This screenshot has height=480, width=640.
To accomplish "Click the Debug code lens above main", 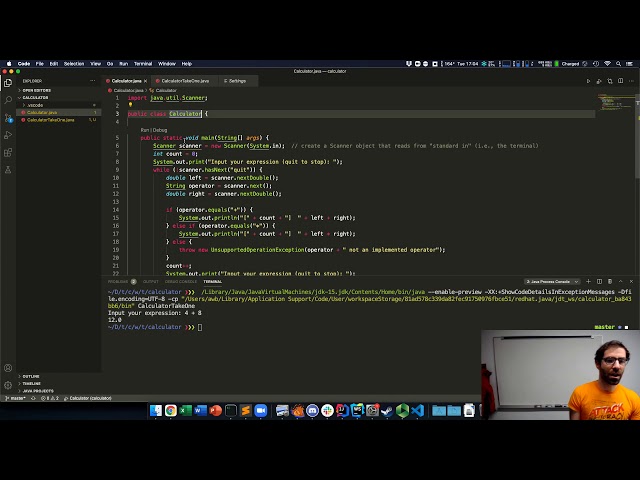I will 160,130.
